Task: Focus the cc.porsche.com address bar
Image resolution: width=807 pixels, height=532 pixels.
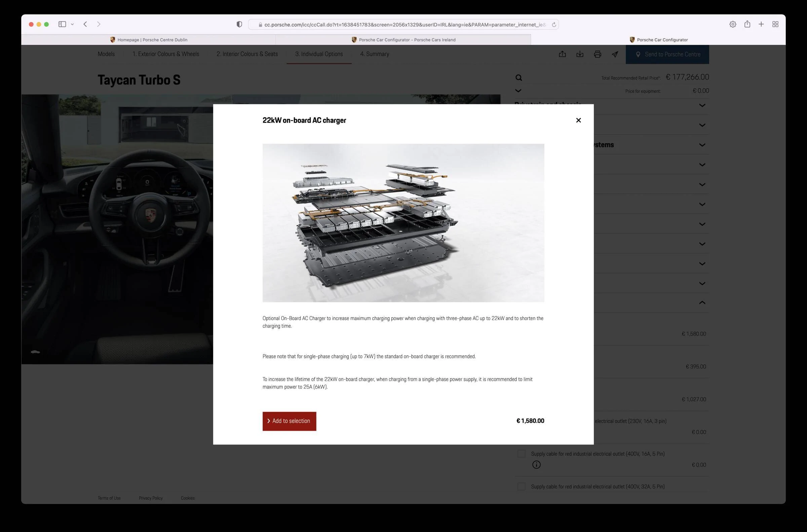Action: (x=403, y=25)
